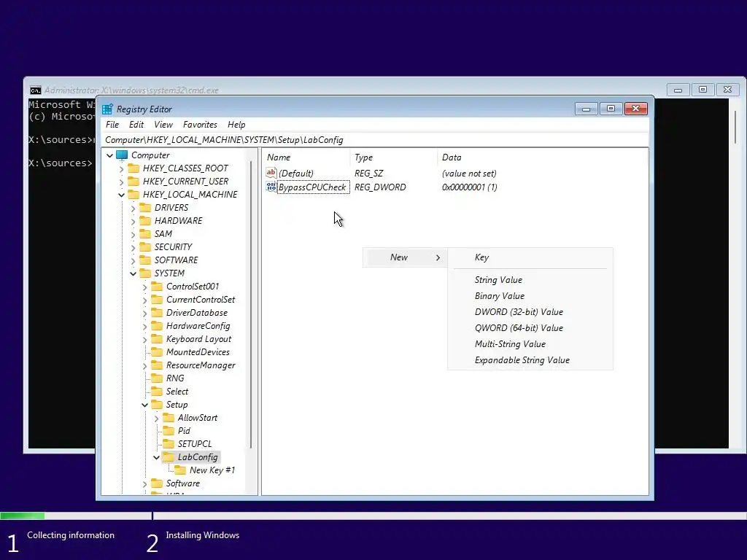This screenshot has width=747, height=560.
Task: Open the Edit menu
Action: [x=136, y=125]
